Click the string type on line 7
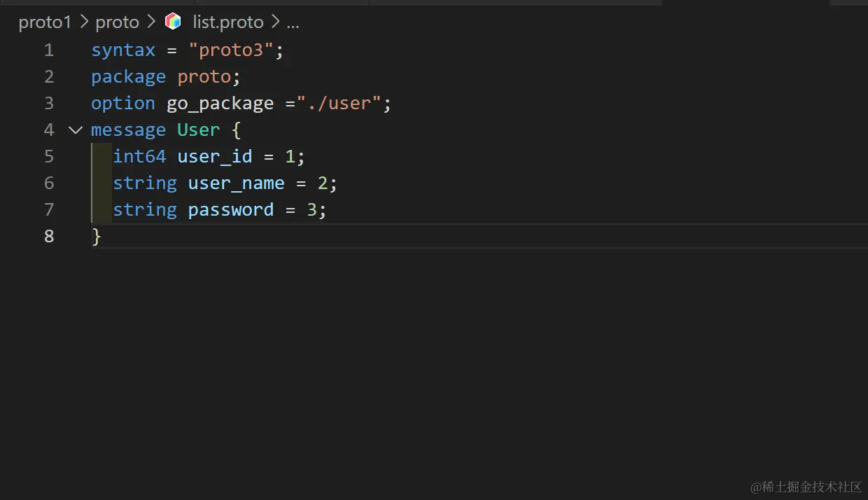 (x=145, y=209)
